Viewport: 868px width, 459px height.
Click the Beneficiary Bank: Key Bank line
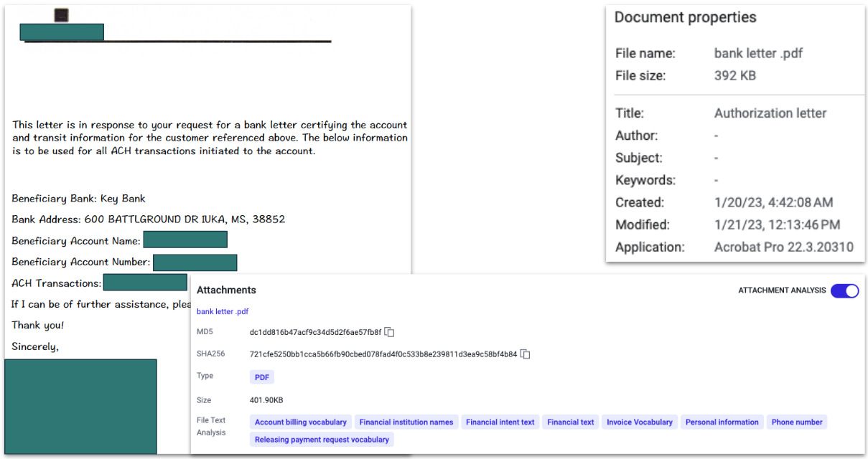click(79, 199)
